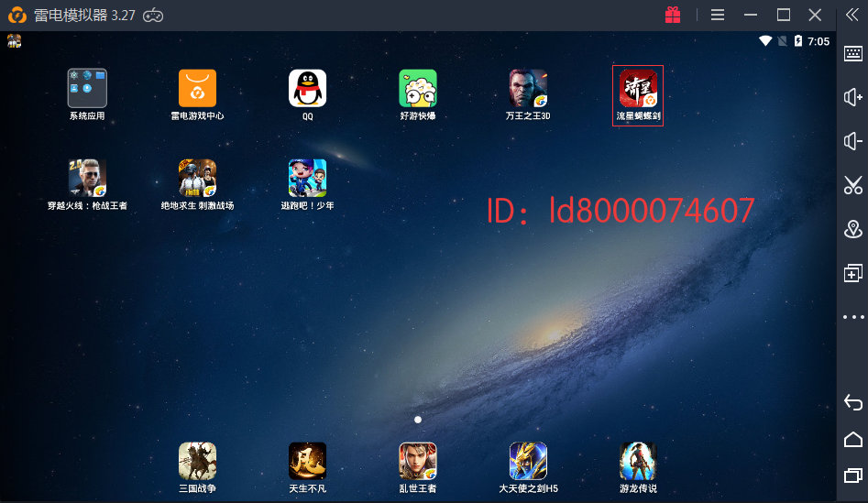Open 天生不凡 from the dock
868x503 pixels.
click(307, 461)
